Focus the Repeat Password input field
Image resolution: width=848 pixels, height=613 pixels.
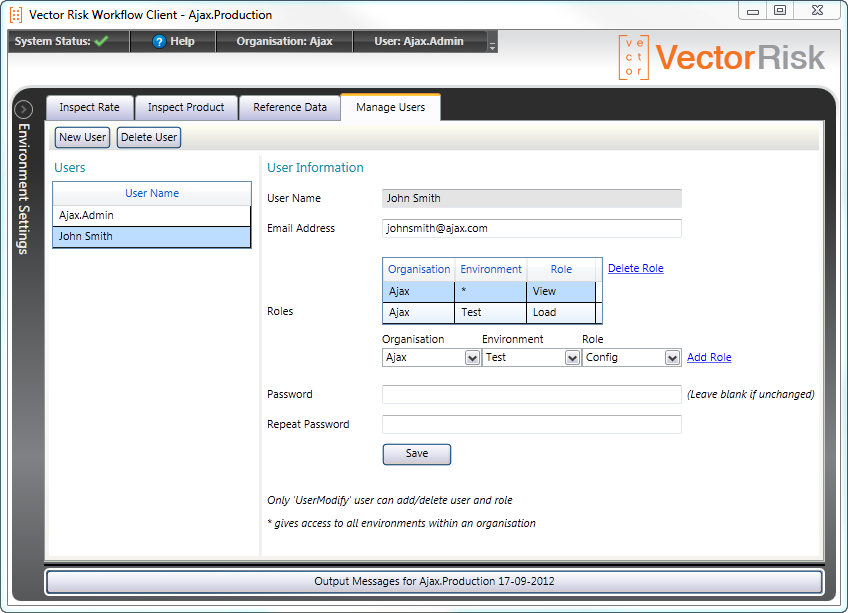532,425
